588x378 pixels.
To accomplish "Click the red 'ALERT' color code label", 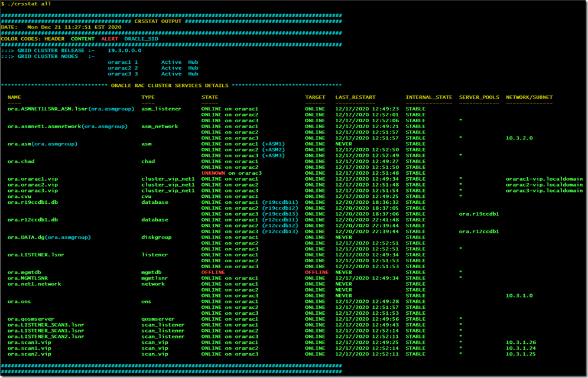I will [x=109, y=39].
